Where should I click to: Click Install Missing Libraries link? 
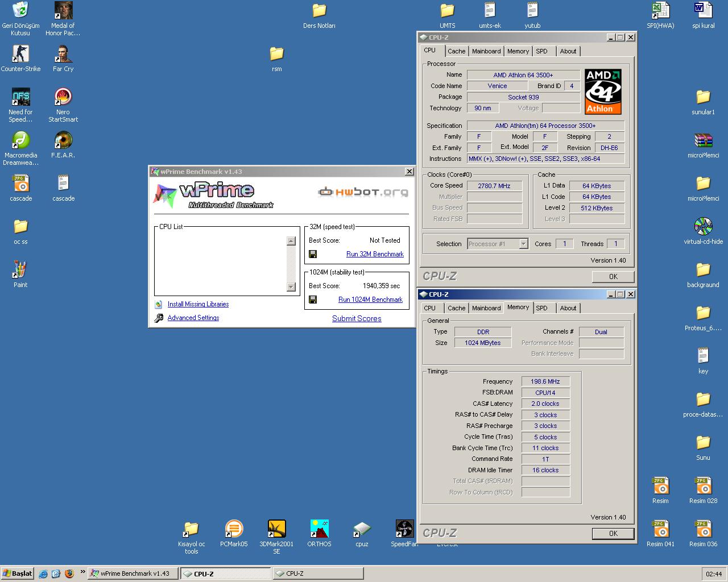click(198, 304)
